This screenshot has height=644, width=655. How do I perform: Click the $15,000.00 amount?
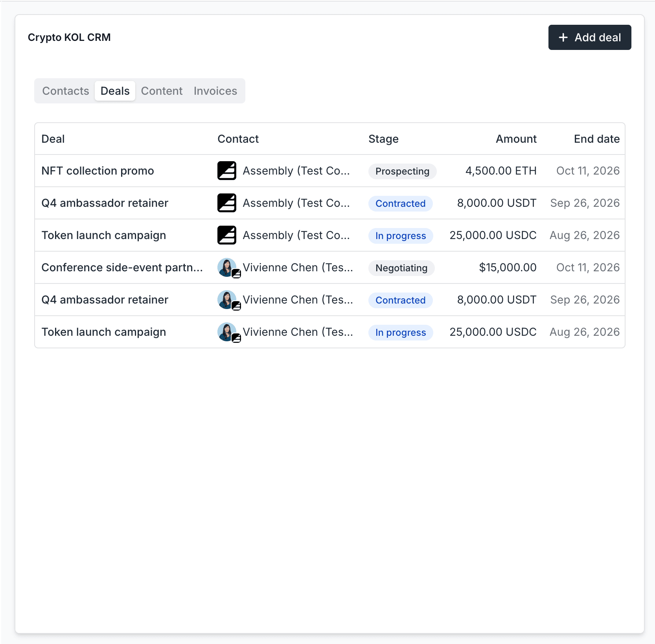tap(508, 267)
